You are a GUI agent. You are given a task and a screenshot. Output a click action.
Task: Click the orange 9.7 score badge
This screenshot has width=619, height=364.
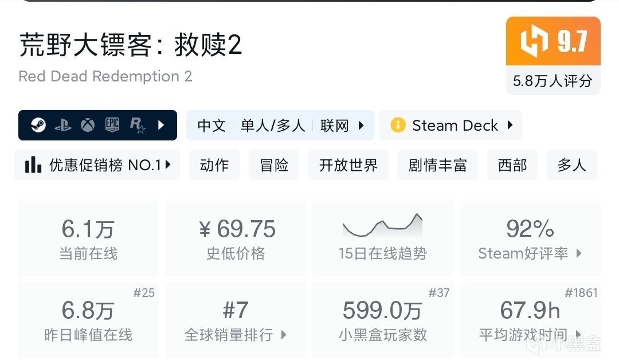[x=553, y=41]
